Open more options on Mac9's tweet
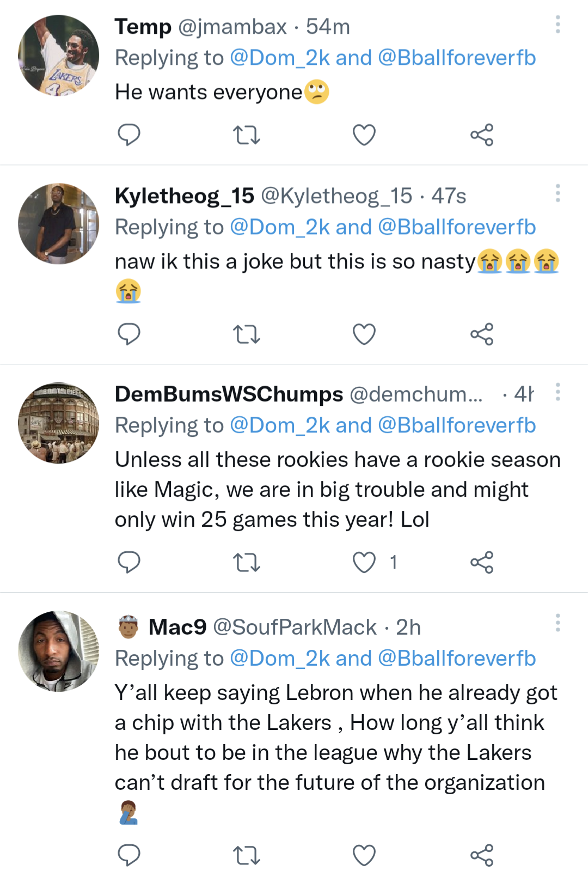The height and width of the screenshot is (883, 588). click(x=558, y=623)
